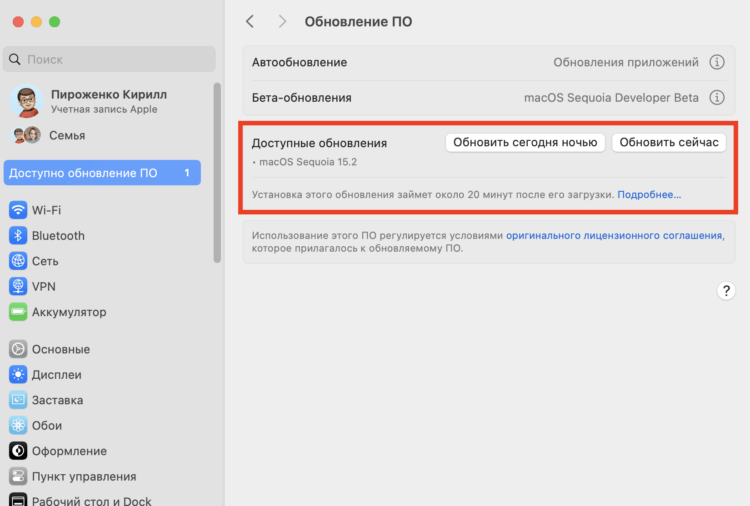Go forward with right chevron
The width and height of the screenshot is (750, 506).
[282, 22]
